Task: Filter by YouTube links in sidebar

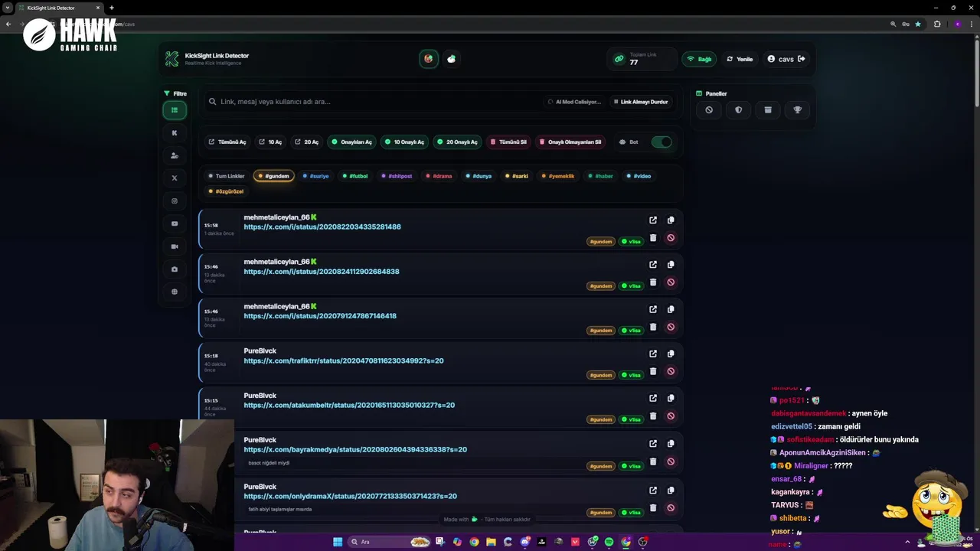Action: tap(175, 223)
